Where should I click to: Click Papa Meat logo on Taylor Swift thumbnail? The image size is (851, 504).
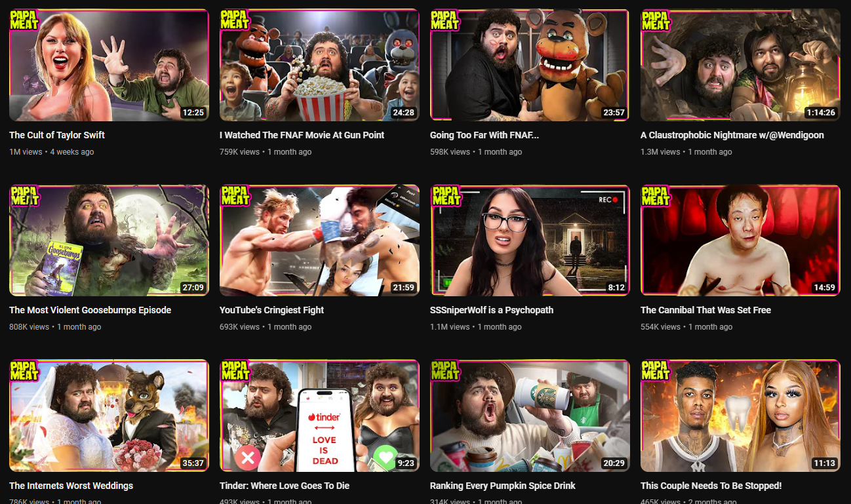point(24,20)
